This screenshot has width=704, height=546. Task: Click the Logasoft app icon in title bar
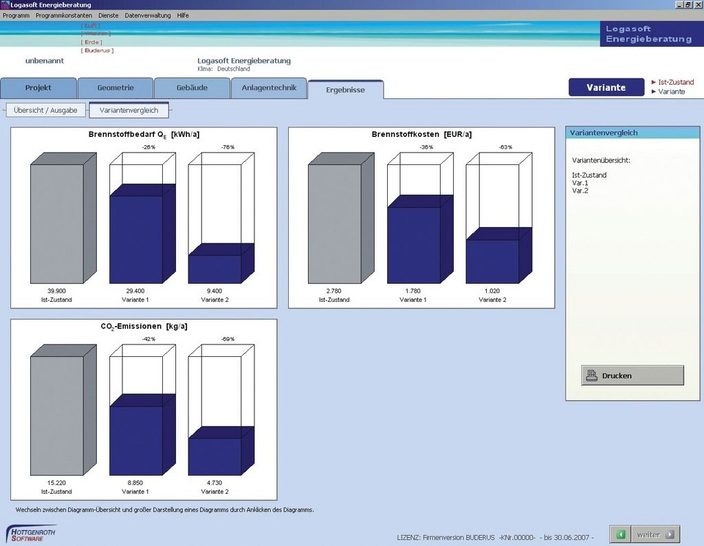(6, 5)
